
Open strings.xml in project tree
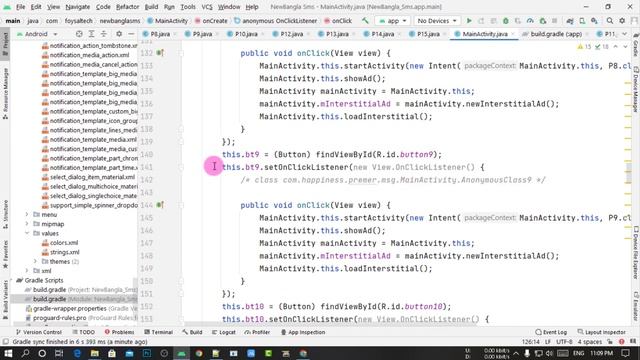(x=61, y=252)
